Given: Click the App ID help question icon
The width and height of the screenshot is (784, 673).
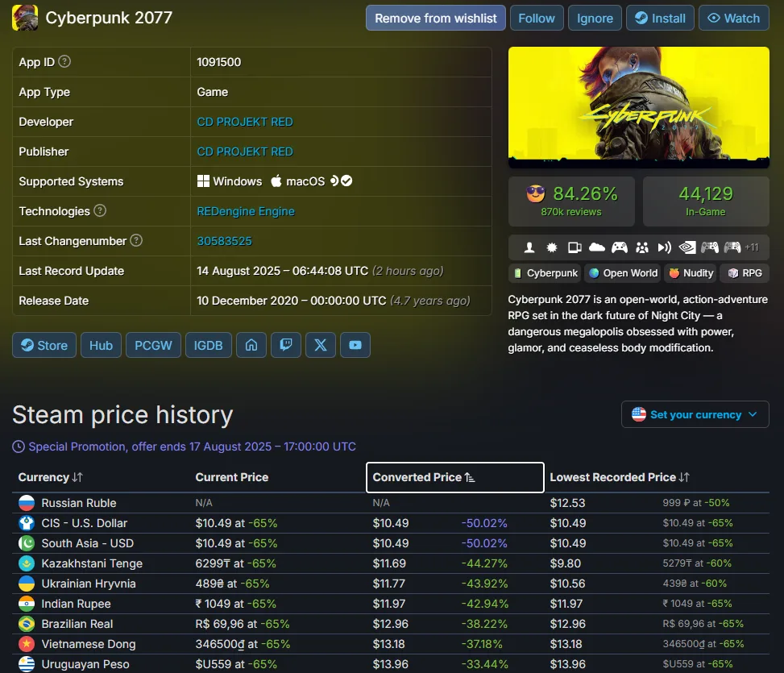Looking at the screenshot, I should click(x=64, y=61).
